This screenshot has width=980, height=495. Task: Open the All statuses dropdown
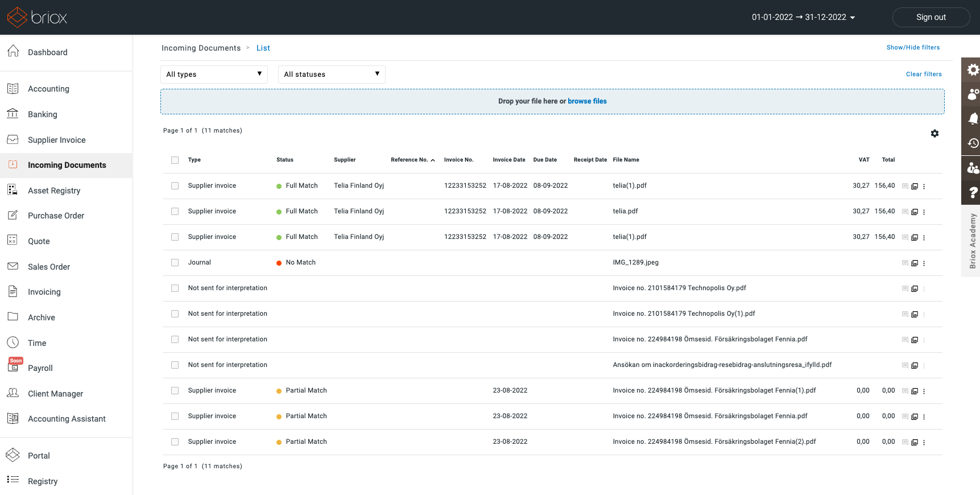pyautogui.click(x=332, y=75)
